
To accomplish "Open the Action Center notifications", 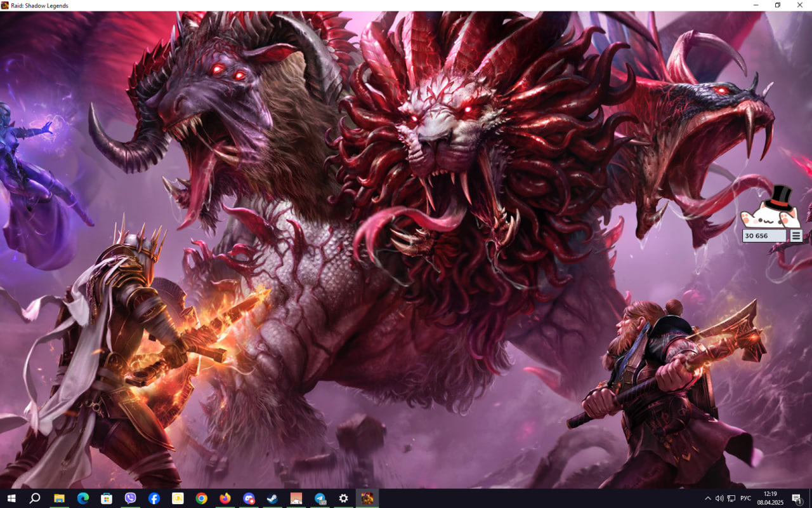I will click(x=797, y=498).
